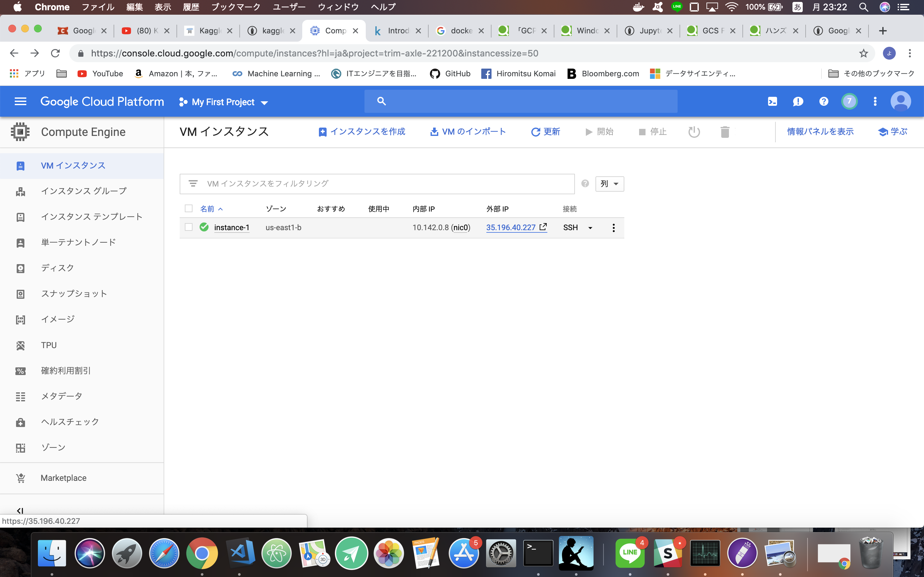The image size is (924, 577).
Task: Open the インスタンスを作成 menu
Action: [x=363, y=132]
